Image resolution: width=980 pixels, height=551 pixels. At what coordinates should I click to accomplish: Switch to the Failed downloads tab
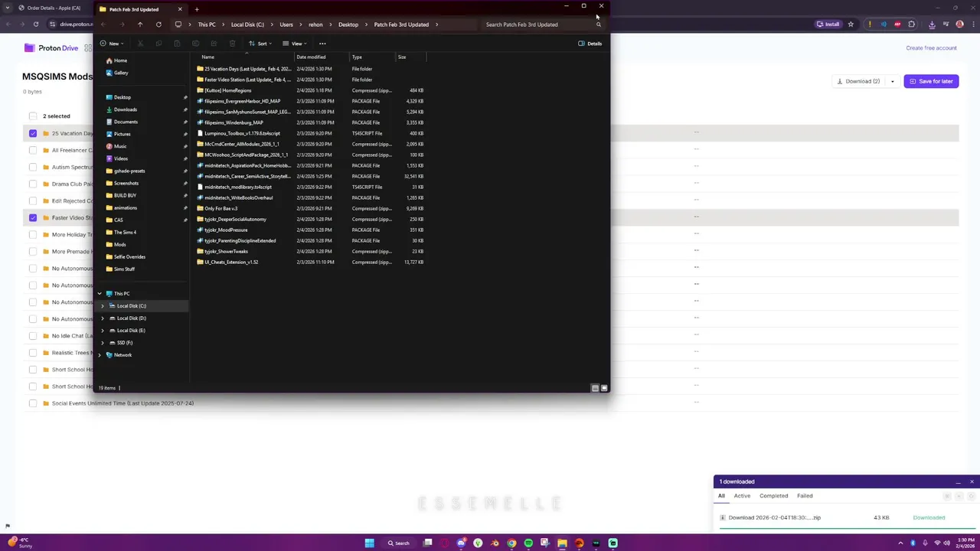point(805,496)
